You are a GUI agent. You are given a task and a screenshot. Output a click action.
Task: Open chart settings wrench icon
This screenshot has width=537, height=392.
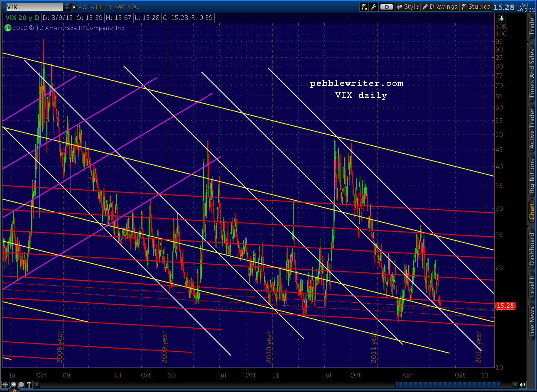coord(373,7)
